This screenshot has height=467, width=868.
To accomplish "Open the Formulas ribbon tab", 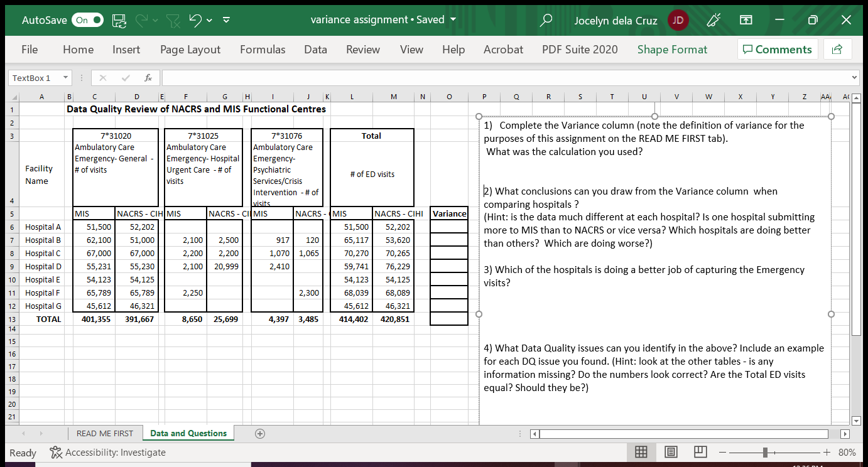I will click(x=263, y=49).
